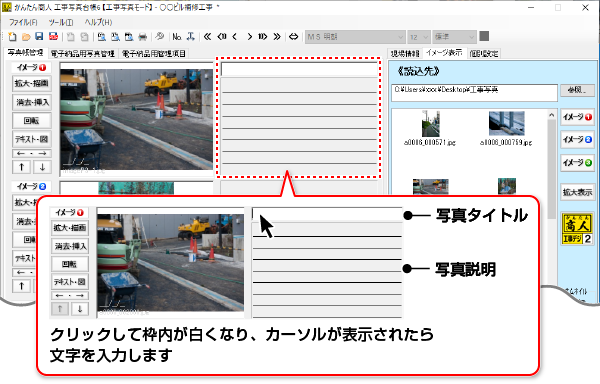The height and width of the screenshot is (384, 600).
Task: Open the ファイル(F) menu
Action: [x=23, y=22]
